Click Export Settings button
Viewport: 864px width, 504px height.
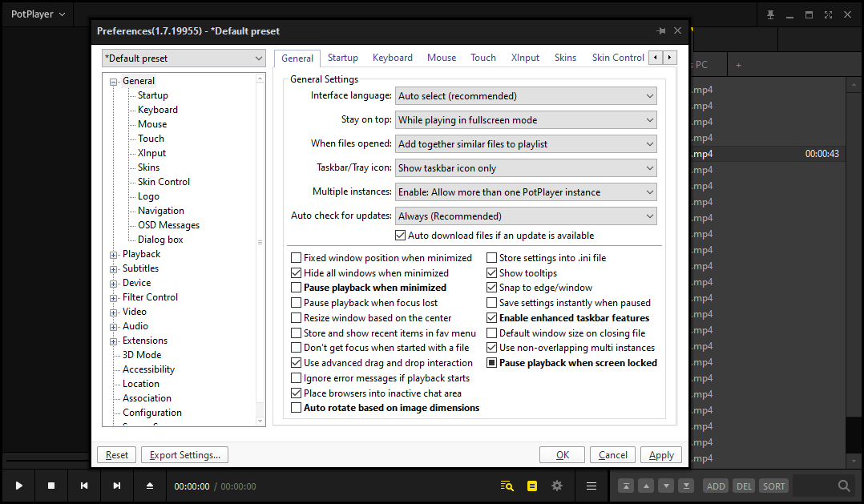click(184, 455)
